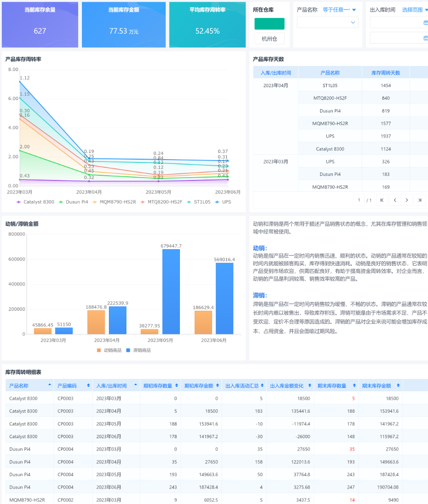Click 期末库存金额 value 153941.6
Screen dimensions: 428x504
click(389, 411)
